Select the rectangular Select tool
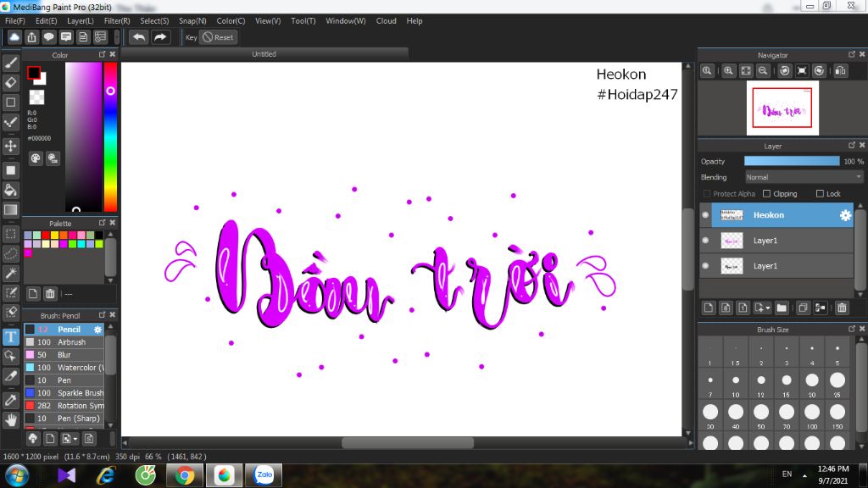868x488 pixels. click(10, 234)
